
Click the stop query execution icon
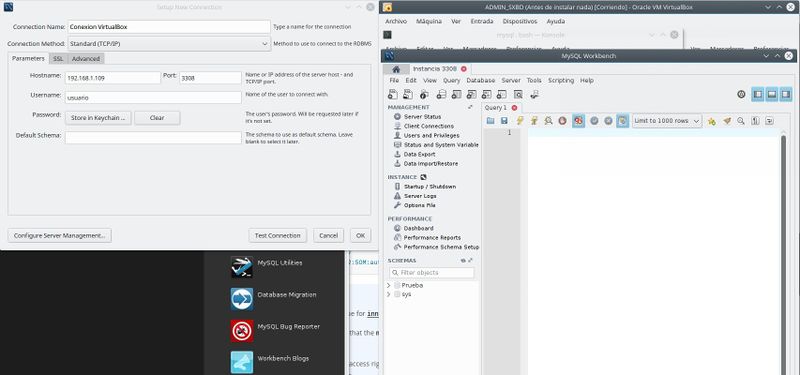tap(562, 121)
